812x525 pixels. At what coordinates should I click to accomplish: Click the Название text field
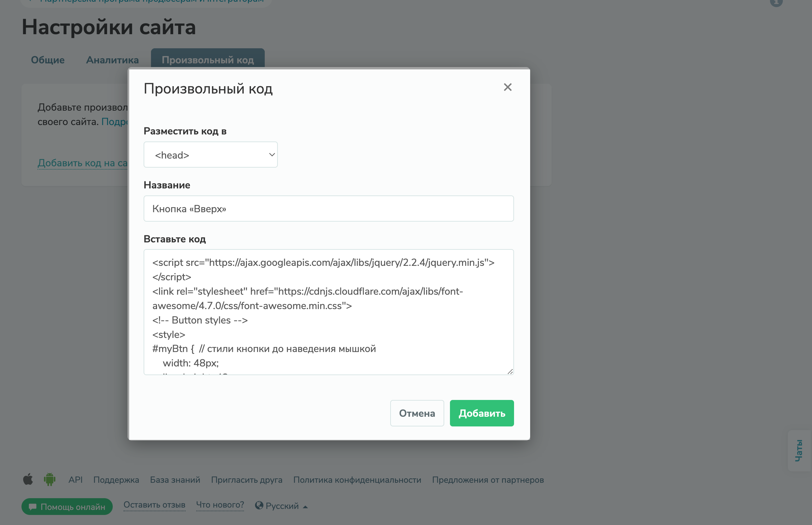click(328, 209)
